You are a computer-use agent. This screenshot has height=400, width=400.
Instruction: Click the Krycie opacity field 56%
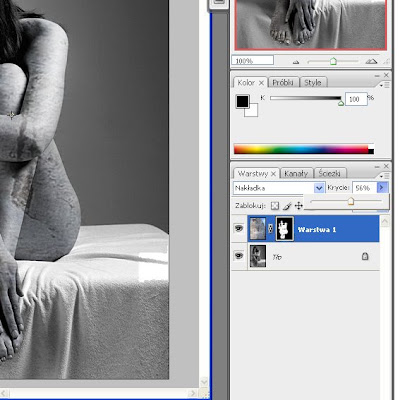(364, 188)
